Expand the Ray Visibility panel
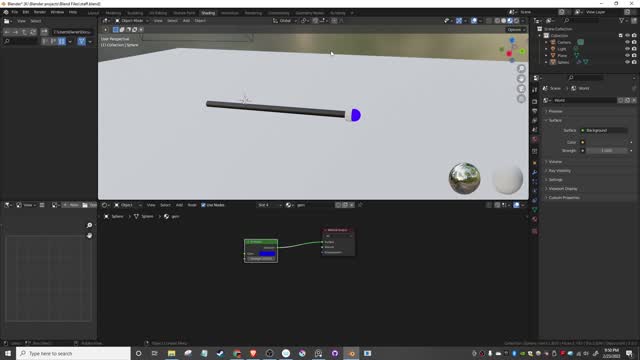Viewport: 640px width, 360px height. [559, 171]
